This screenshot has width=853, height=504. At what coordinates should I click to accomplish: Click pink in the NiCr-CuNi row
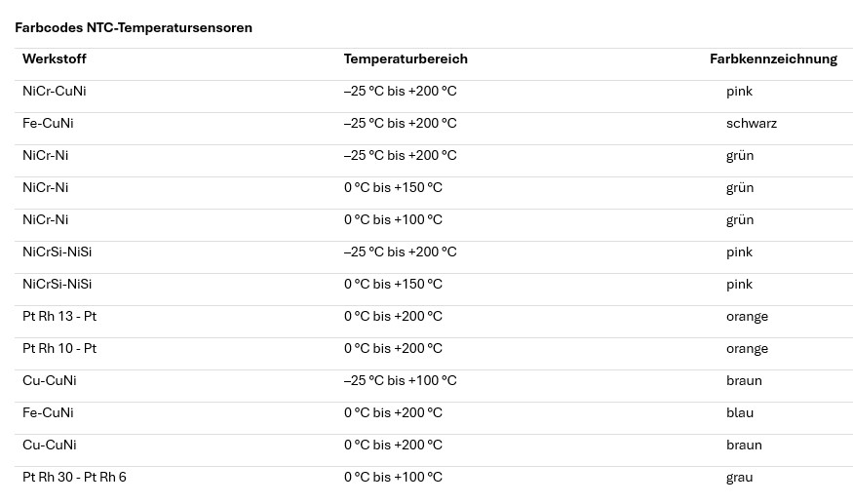point(739,92)
